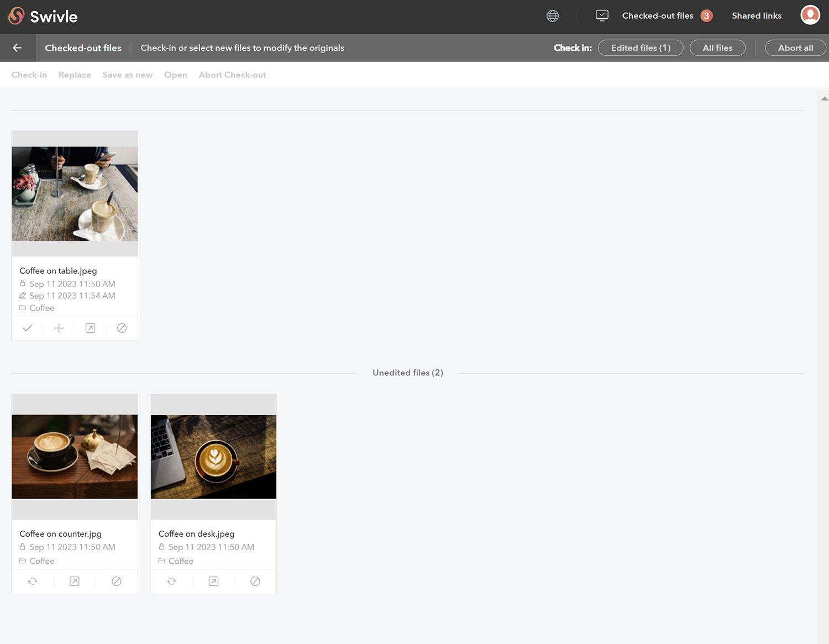Go back using the back arrow

(x=17, y=48)
